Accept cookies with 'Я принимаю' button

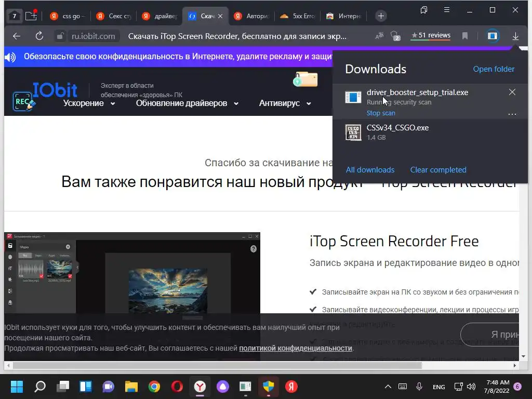click(x=490, y=335)
